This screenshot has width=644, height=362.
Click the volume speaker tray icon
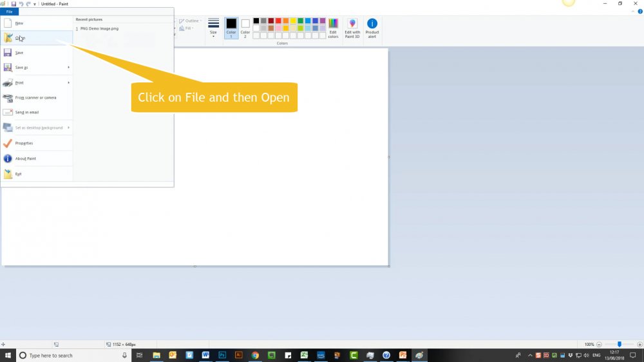[586, 356]
